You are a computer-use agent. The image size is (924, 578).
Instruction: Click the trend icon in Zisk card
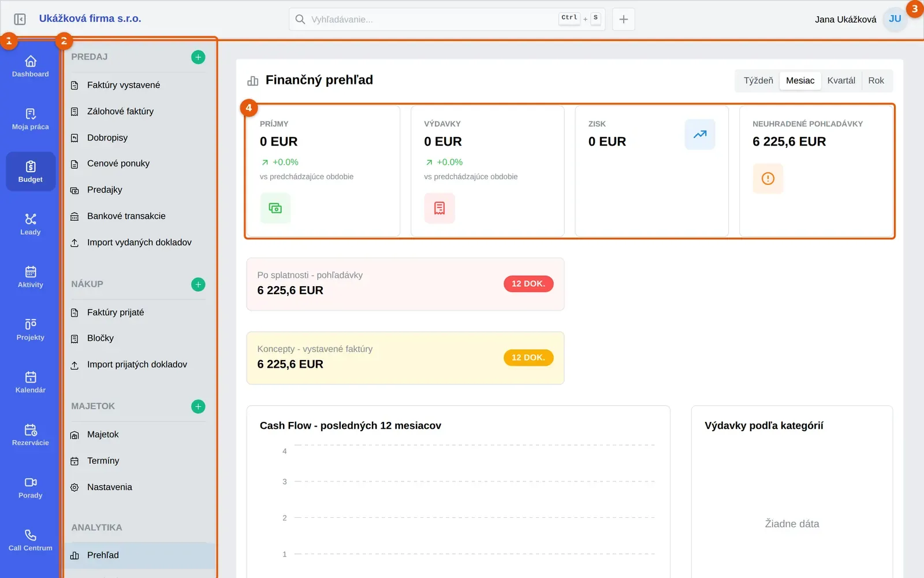pos(700,134)
